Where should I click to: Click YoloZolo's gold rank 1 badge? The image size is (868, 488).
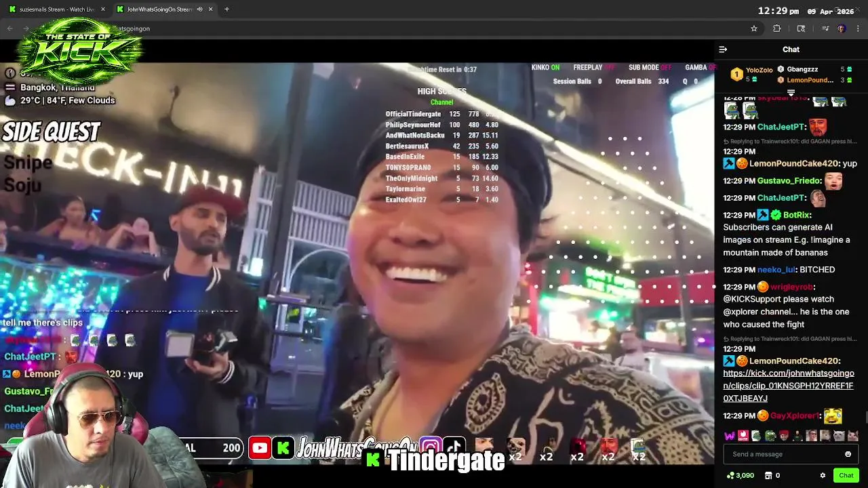(x=736, y=73)
